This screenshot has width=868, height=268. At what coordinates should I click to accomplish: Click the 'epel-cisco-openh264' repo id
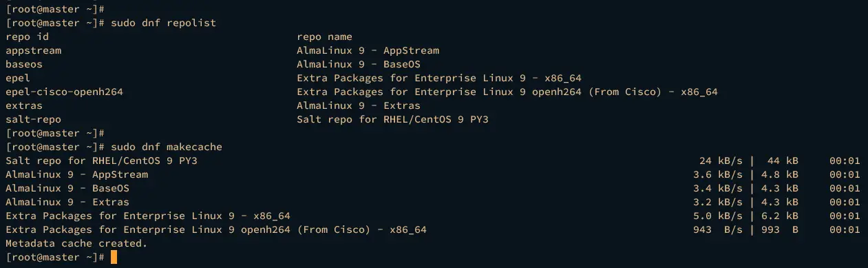click(x=64, y=92)
